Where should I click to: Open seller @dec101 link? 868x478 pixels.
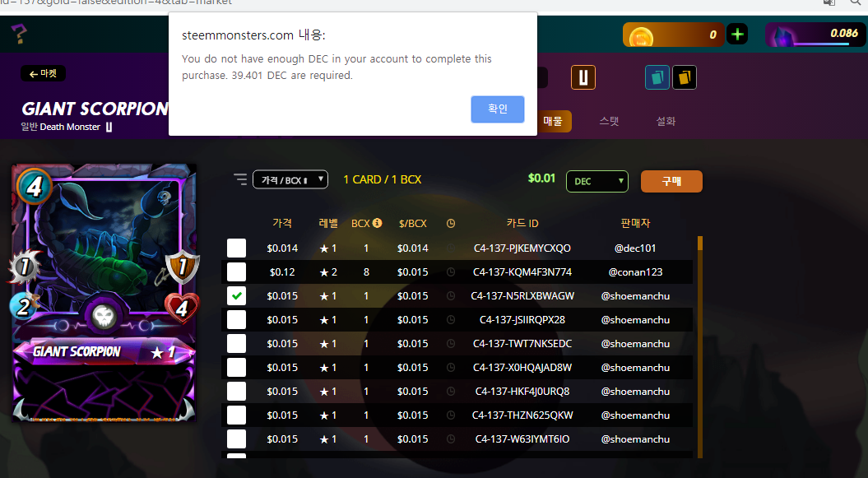(x=635, y=248)
